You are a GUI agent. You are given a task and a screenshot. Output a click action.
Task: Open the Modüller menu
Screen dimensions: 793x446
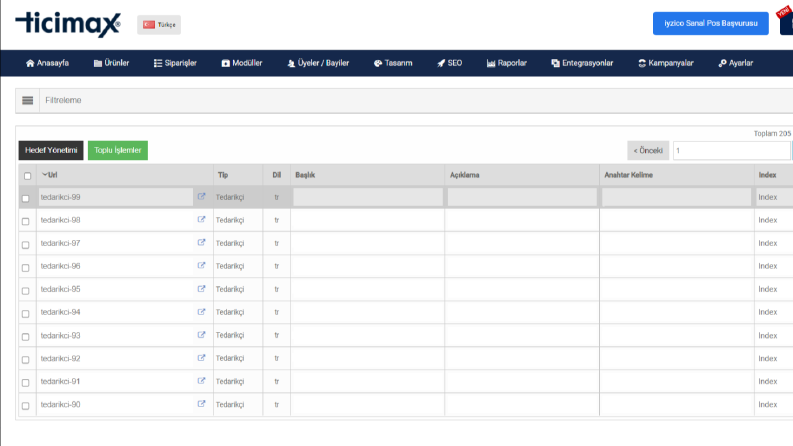[x=242, y=63]
